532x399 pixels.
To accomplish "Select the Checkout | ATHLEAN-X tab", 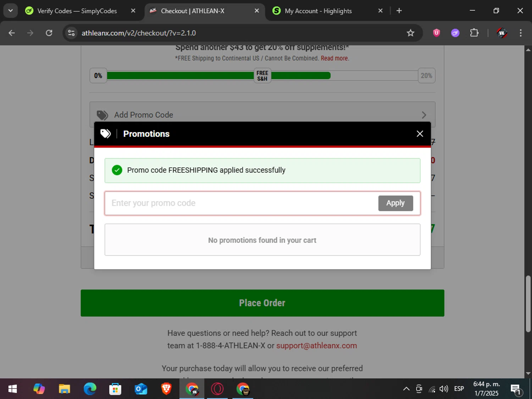I will pos(192,11).
